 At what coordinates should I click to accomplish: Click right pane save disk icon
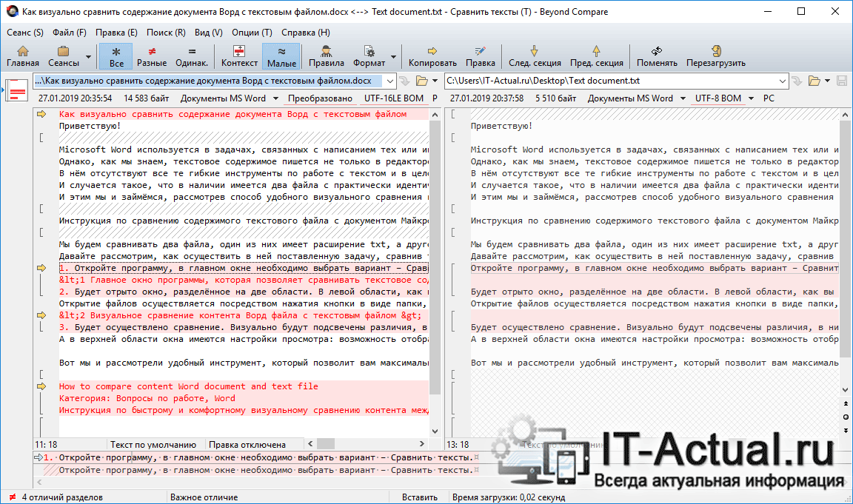[842, 81]
